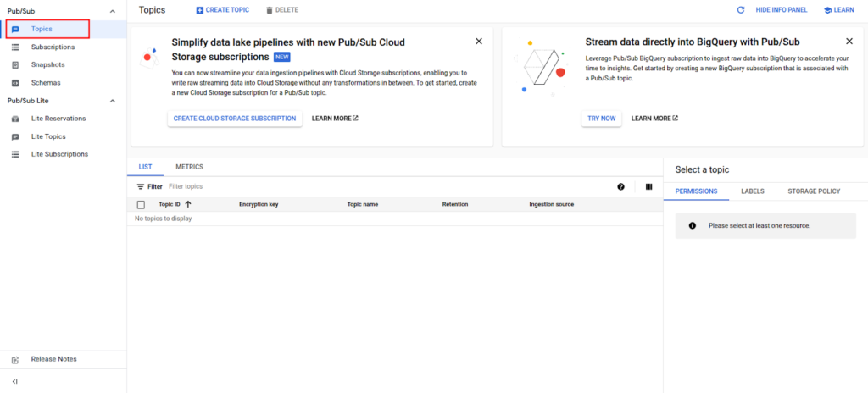Click the help question mark icon

pos(621,187)
